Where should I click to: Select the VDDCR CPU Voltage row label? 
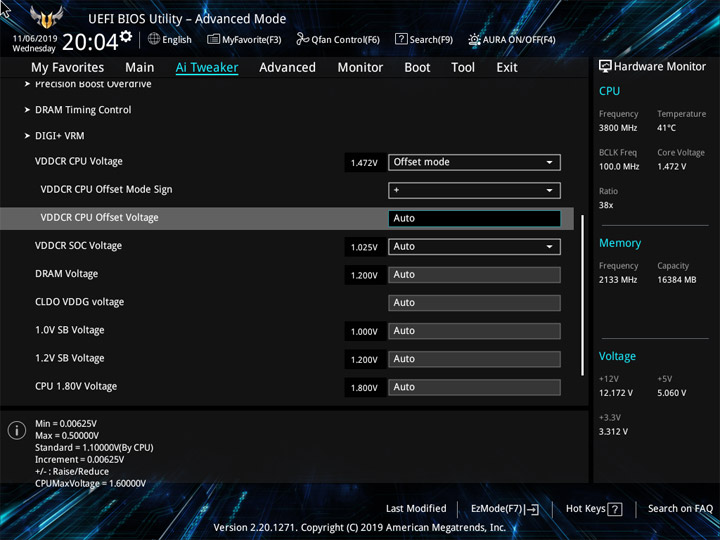[79, 162]
